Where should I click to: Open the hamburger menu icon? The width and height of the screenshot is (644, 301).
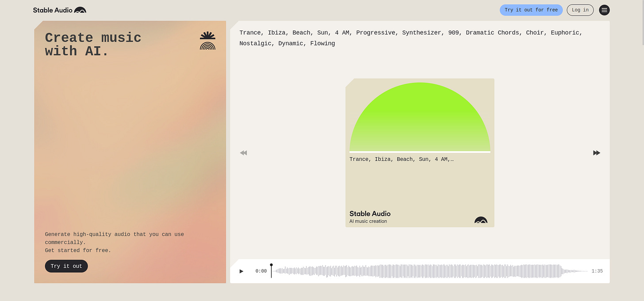tap(604, 10)
